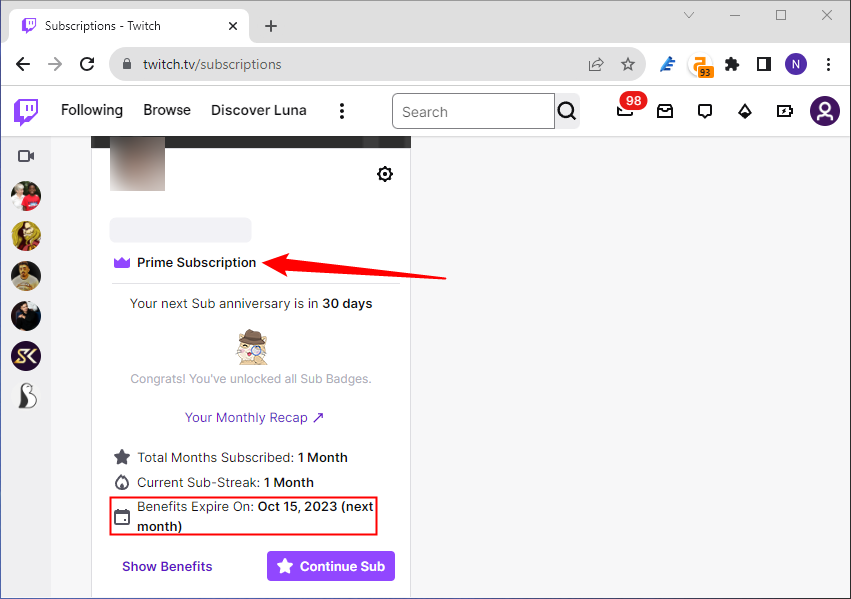The height and width of the screenshot is (599, 851).
Task: Open the Twitch user avatar menu
Action: 824,111
